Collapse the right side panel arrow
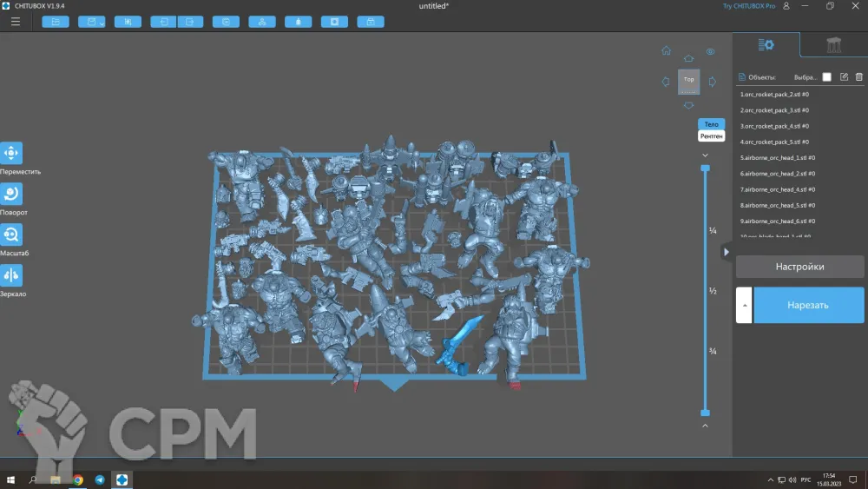The width and height of the screenshot is (868, 489). [727, 252]
